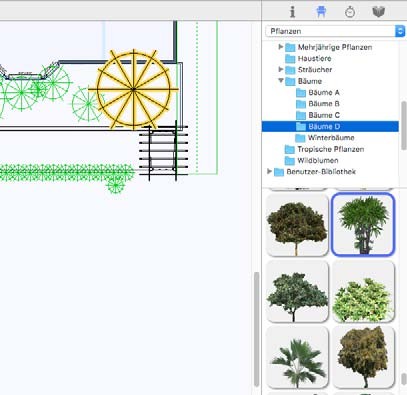Screen dimensions: 407x395
Task: Click the folder tree vertical scrollbar
Action: coord(403,125)
